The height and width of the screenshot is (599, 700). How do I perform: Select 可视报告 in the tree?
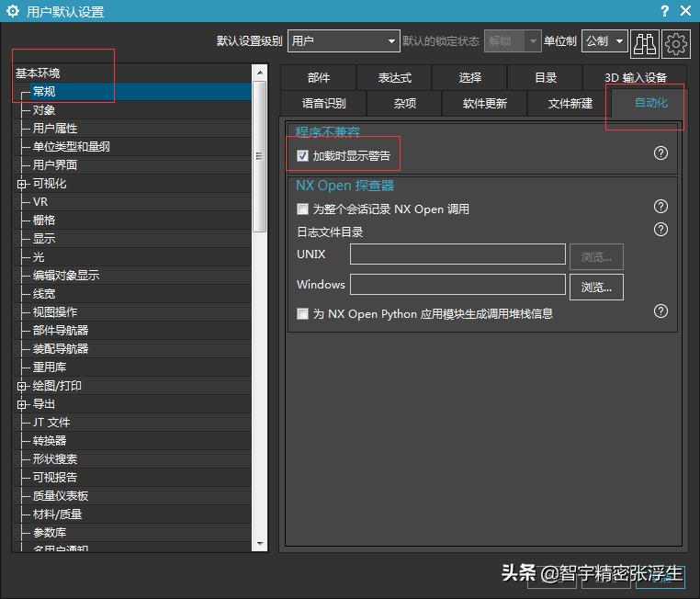55,478
